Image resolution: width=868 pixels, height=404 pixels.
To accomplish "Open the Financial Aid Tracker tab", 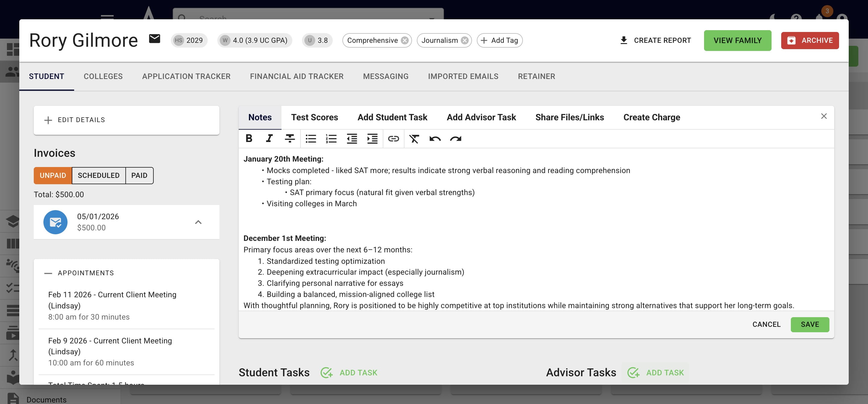I will 297,77.
